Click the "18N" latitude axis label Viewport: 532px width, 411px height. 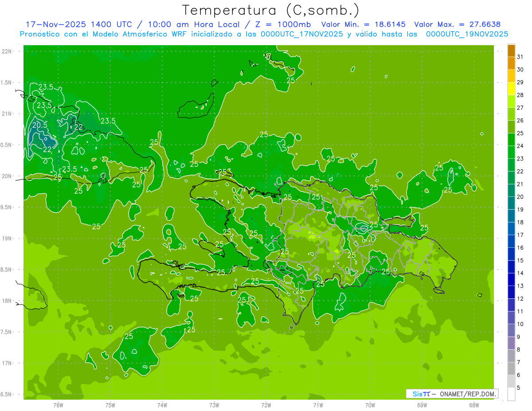click(x=6, y=301)
